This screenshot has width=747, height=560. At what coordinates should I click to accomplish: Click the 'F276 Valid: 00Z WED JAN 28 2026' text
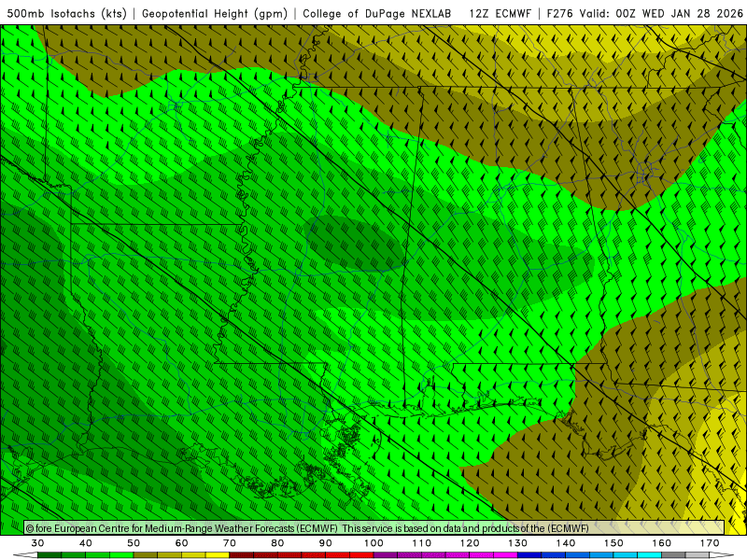645,14
